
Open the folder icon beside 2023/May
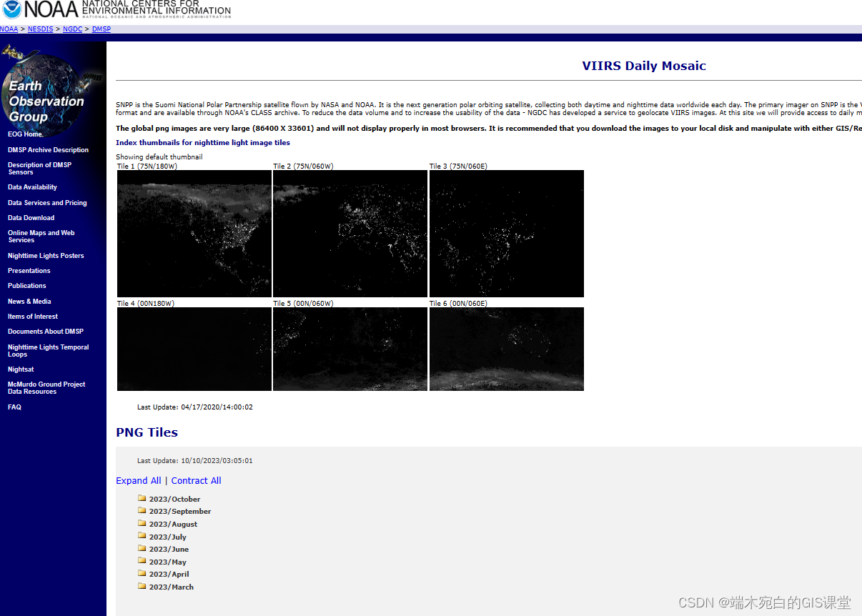142,561
